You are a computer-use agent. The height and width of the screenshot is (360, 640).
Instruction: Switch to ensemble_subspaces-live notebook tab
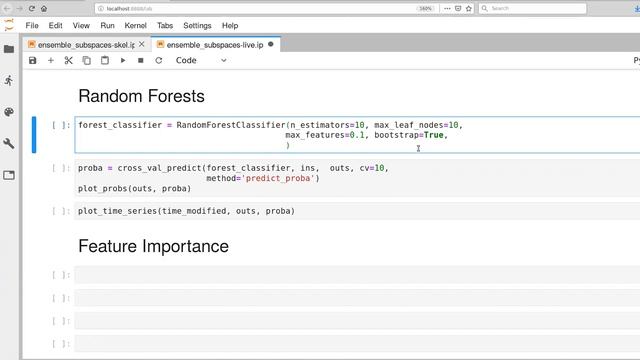point(215,44)
